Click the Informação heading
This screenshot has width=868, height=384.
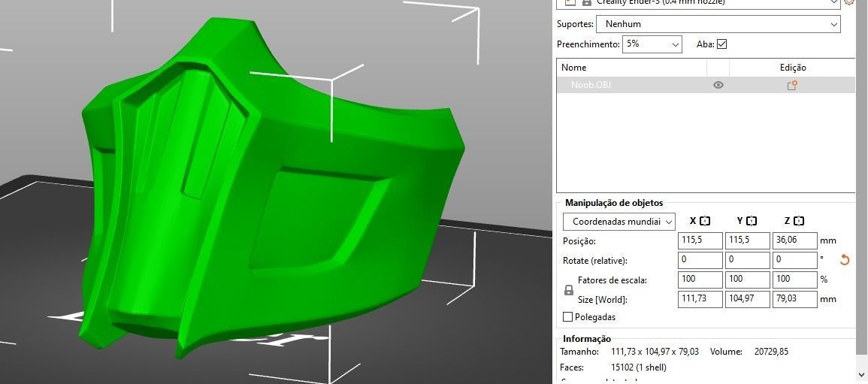(587, 339)
